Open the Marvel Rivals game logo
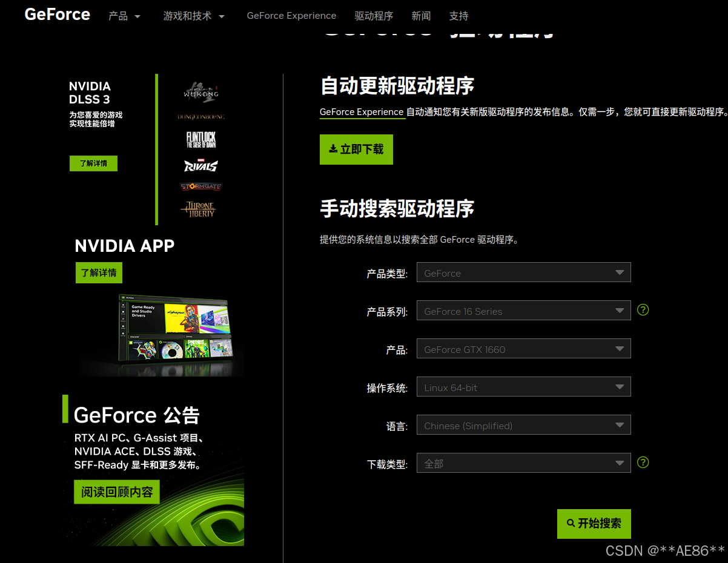Viewport: 728px width, 563px height. tap(201, 164)
